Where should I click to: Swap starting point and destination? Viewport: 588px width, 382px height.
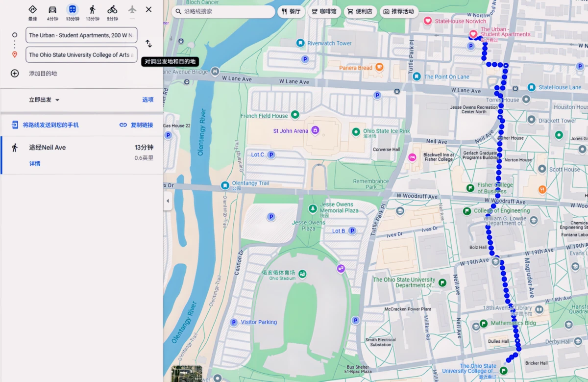coord(149,44)
